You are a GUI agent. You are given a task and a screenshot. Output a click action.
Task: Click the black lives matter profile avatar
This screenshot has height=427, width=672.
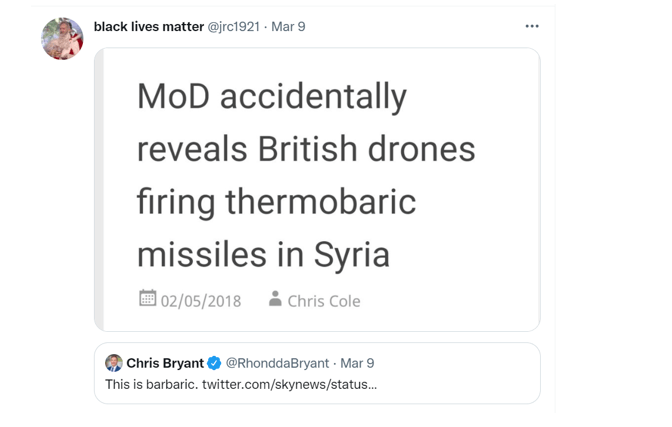coord(62,39)
